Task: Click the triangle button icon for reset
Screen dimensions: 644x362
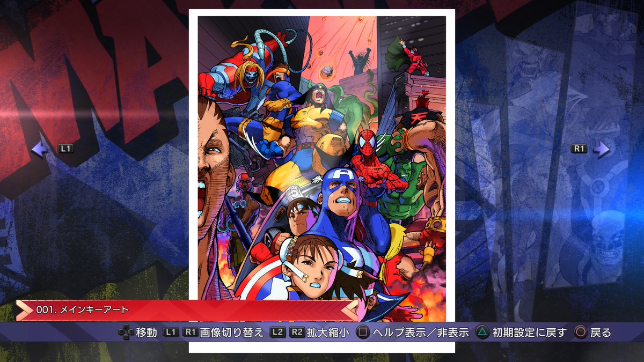Action: (483, 333)
